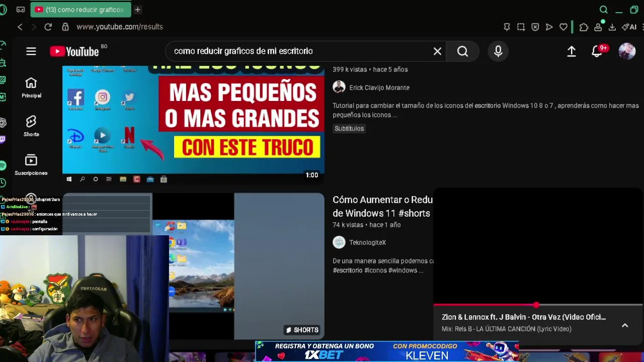This screenshot has height=362, width=644.
Task: Click the send/flow arrow icon
Action: point(549,27)
